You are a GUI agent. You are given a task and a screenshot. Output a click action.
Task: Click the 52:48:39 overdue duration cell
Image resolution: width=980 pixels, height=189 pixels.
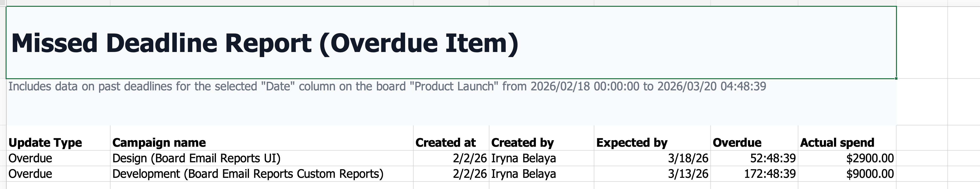[773, 158]
